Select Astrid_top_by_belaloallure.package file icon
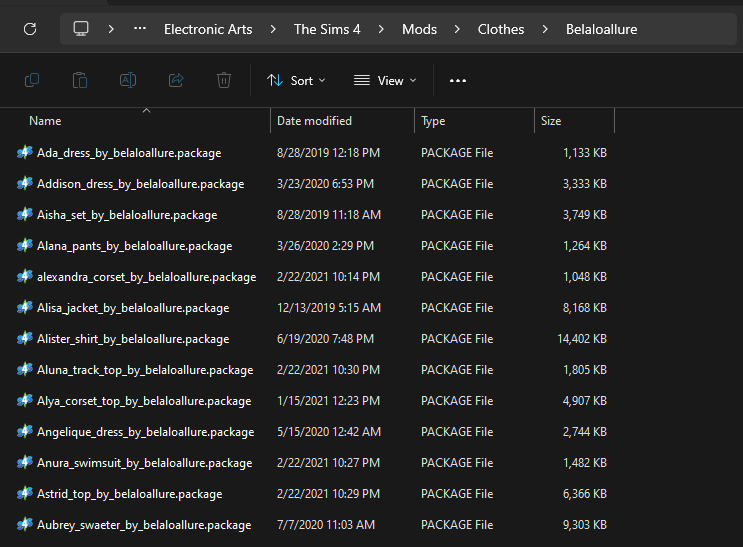This screenshot has height=547, width=743. (25, 493)
